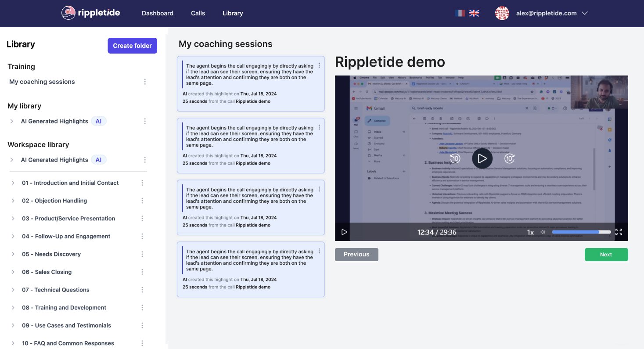The height and width of the screenshot is (349, 644).
Task: Expand AI Generated Highlights under My library
Action: [x=12, y=121]
